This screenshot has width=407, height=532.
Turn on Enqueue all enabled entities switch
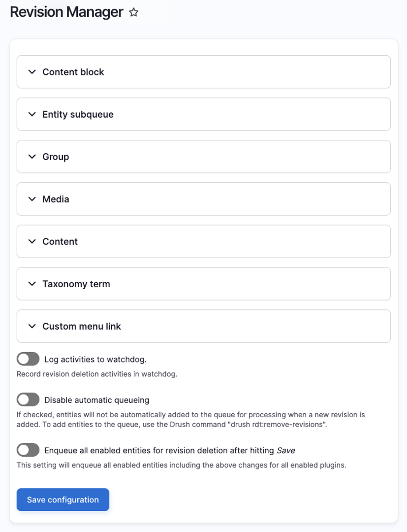28,450
